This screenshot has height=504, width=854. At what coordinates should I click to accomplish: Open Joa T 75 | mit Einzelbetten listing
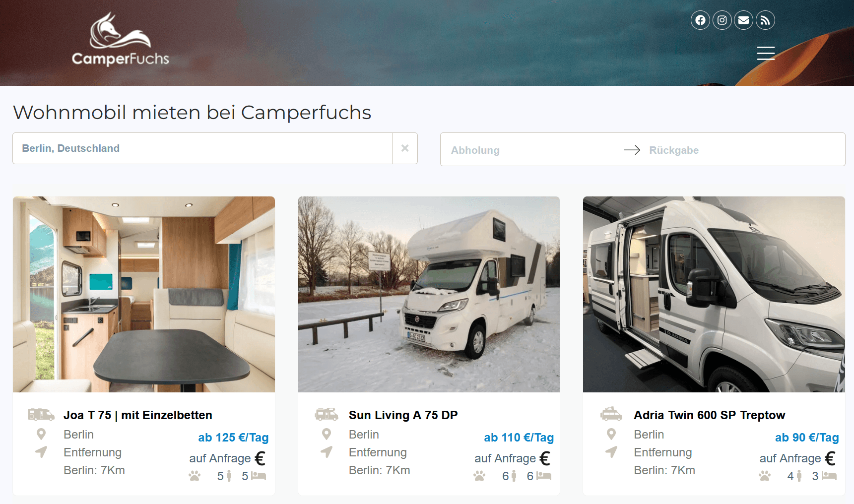coord(138,415)
